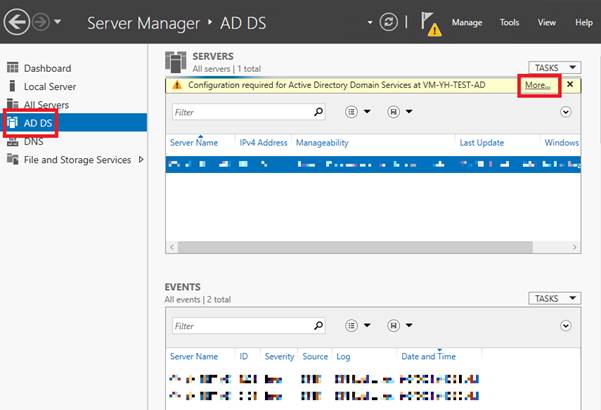Click the Events filter search magnifier
Screen dimensions: 601x410
[x=319, y=326]
